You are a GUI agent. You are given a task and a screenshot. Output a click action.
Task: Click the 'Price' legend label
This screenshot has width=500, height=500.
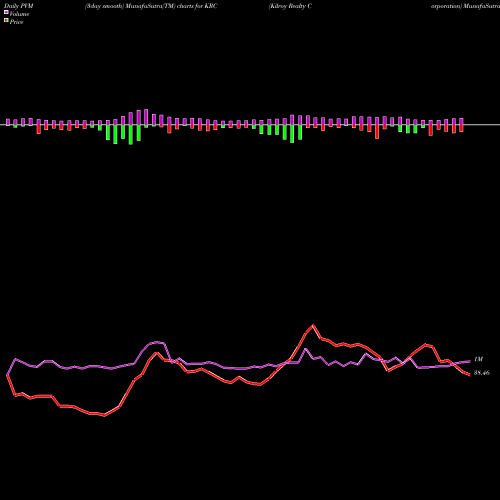click(x=16, y=22)
